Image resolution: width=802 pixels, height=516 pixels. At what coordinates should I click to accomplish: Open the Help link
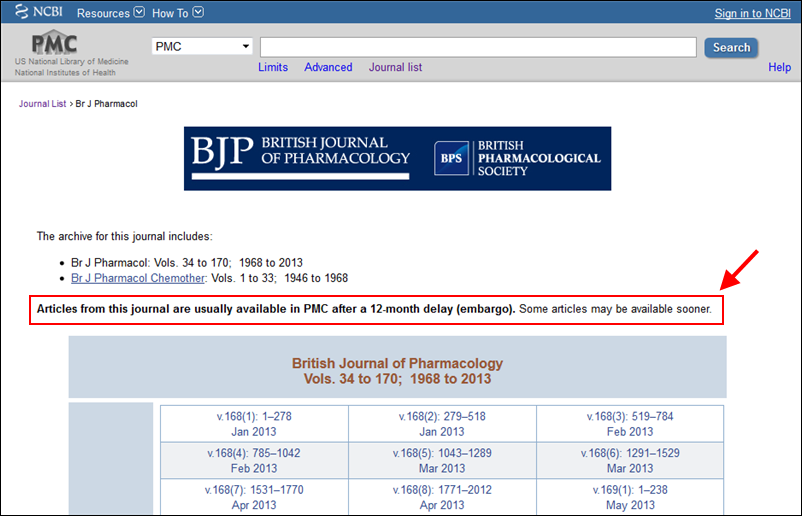[x=779, y=67]
